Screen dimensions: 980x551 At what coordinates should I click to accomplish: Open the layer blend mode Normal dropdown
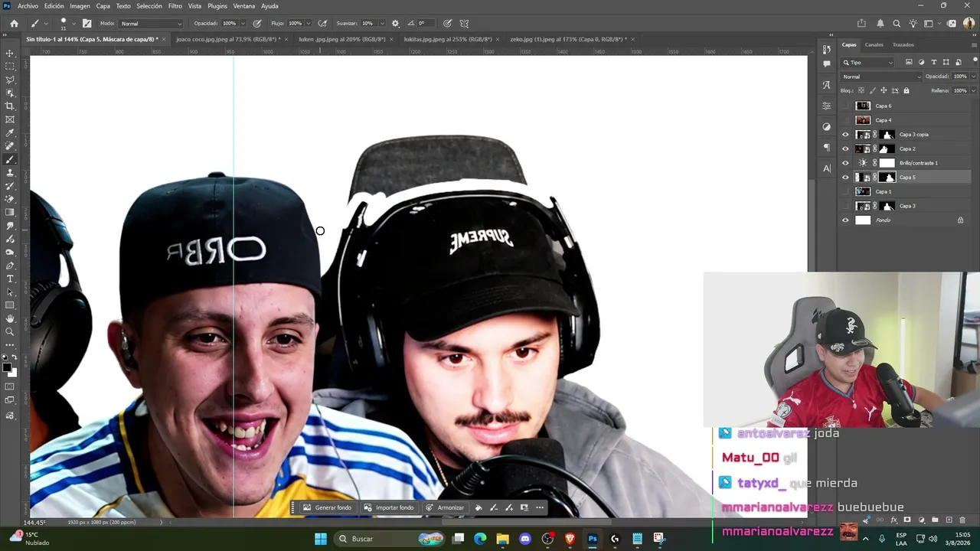[882, 77]
